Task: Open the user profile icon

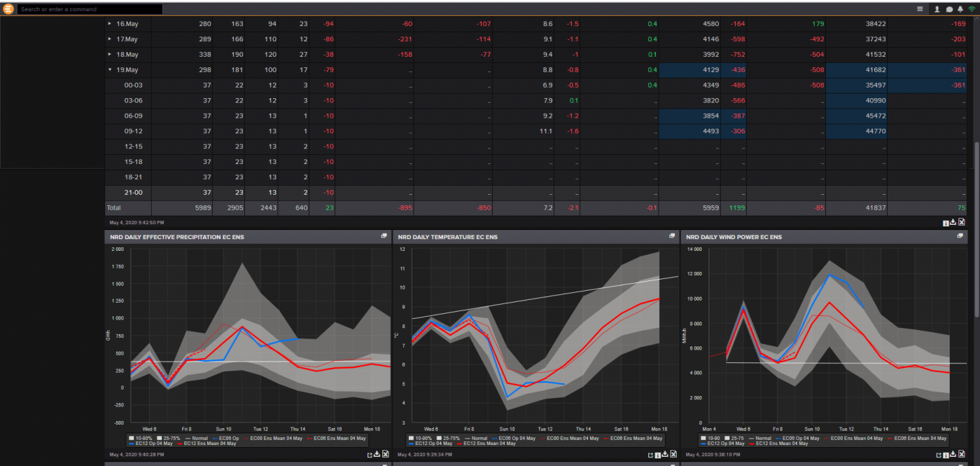Action: pyautogui.click(x=937, y=9)
